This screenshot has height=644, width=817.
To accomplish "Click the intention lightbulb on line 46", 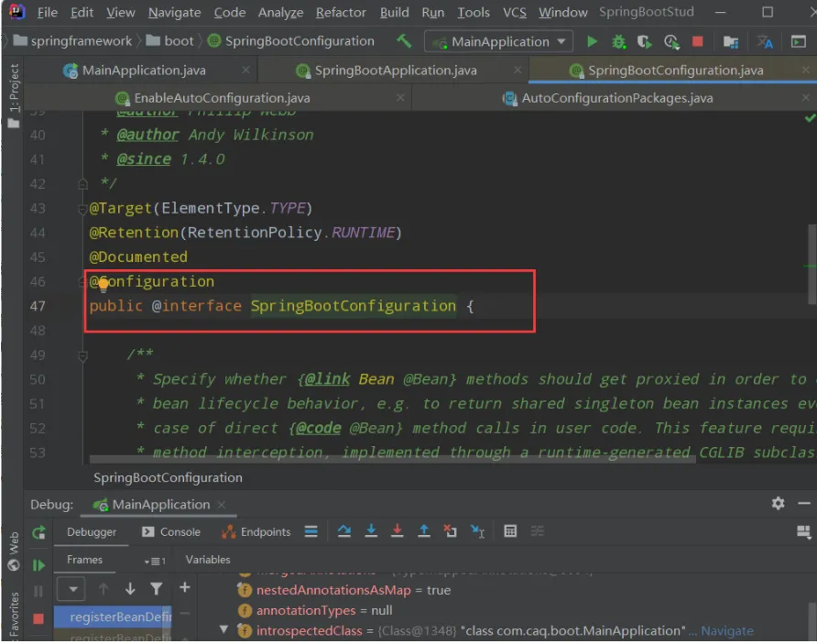I will coord(103,283).
